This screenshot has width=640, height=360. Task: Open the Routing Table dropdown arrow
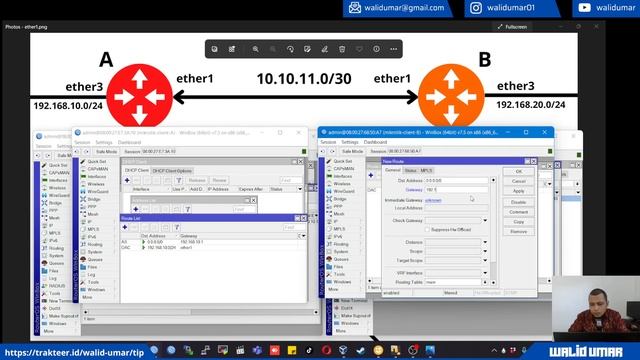pos(485,282)
